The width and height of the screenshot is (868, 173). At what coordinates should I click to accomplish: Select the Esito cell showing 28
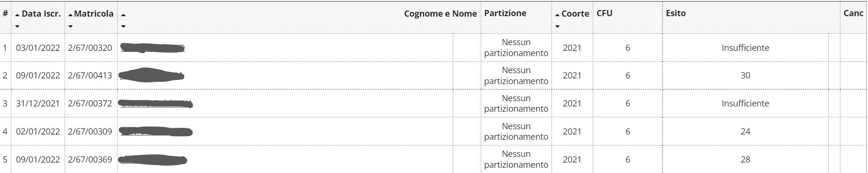point(745,159)
